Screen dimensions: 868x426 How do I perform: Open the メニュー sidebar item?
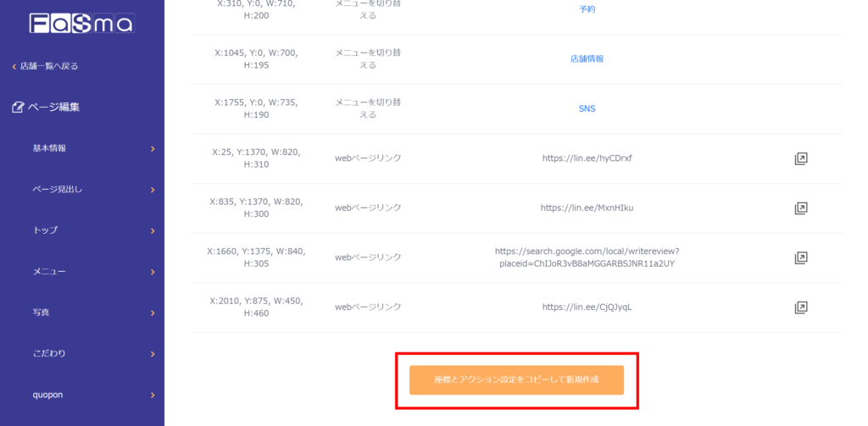click(49, 272)
